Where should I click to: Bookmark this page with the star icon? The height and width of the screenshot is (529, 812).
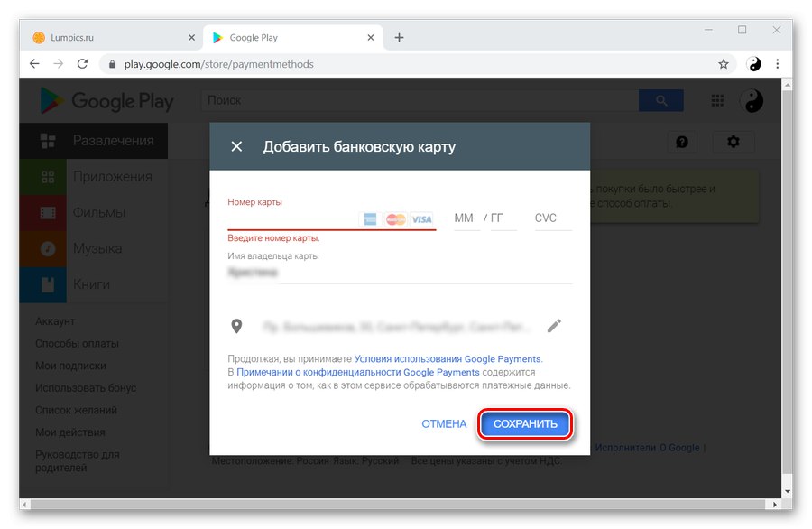click(x=723, y=64)
